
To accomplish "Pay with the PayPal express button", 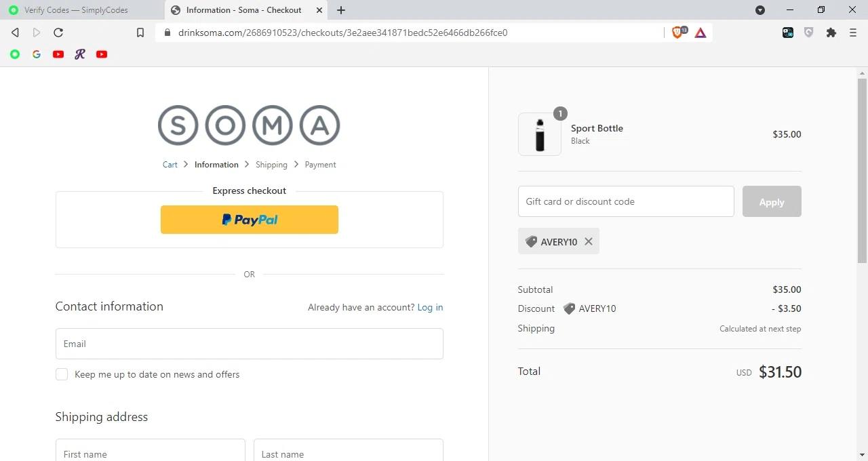I will click(250, 220).
